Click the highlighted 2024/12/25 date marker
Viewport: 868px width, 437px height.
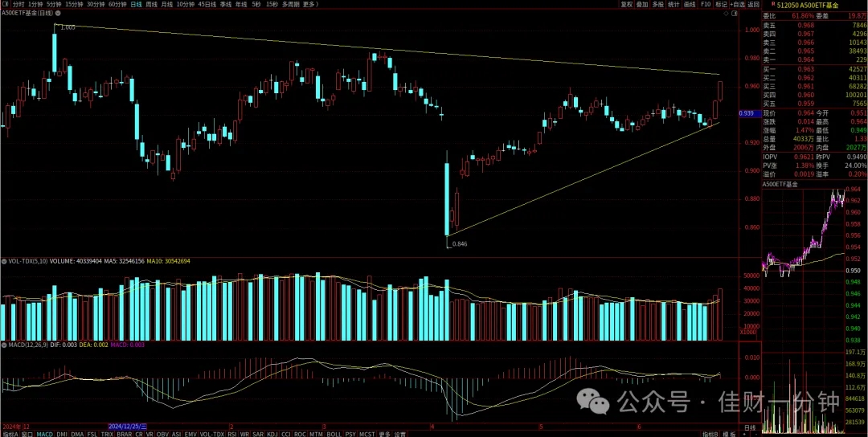point(129,427)
